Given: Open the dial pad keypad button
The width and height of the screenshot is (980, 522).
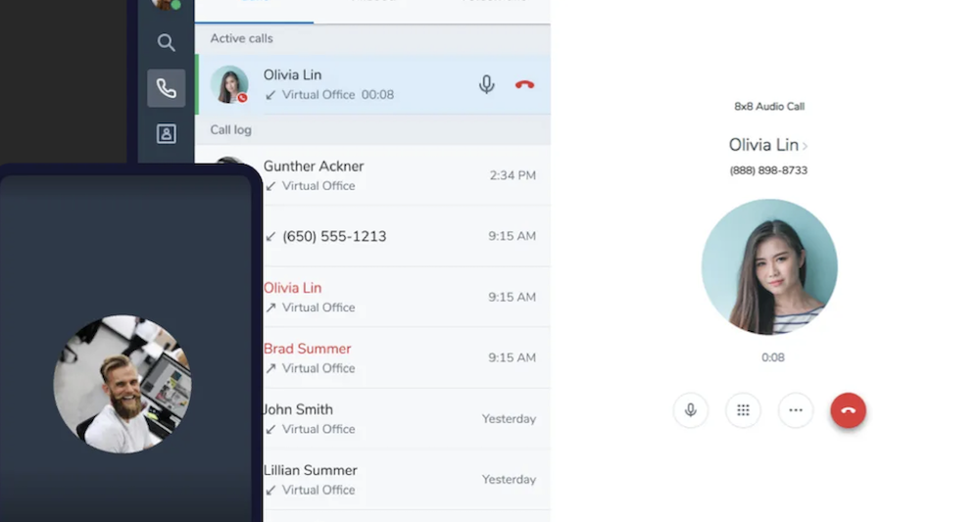Looking at the screenshot, I should [743, 410].
